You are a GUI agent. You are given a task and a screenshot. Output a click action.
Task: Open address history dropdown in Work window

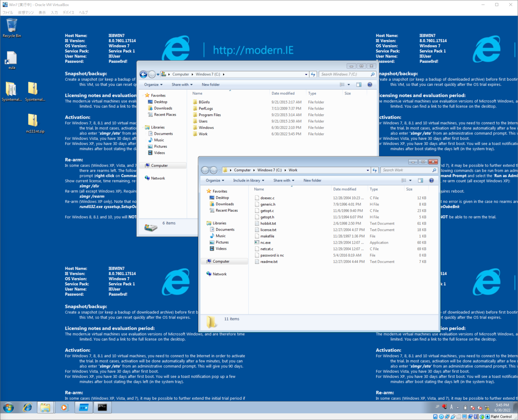[367, 170]
